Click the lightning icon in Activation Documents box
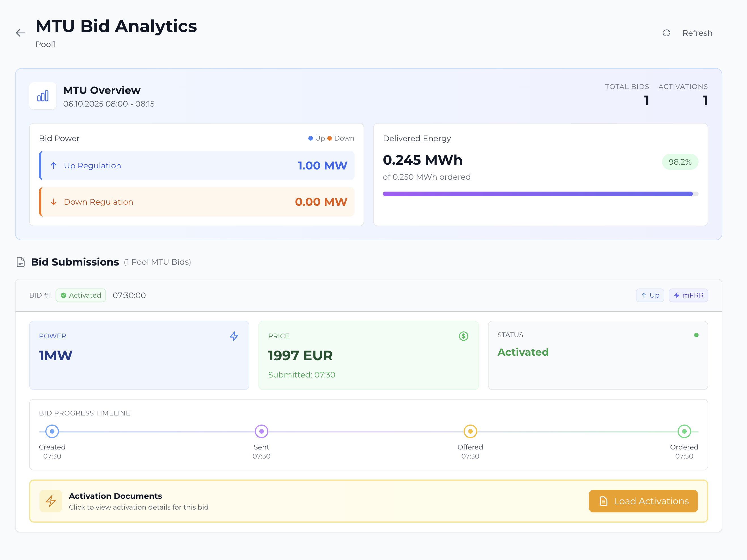 point(51,501)
